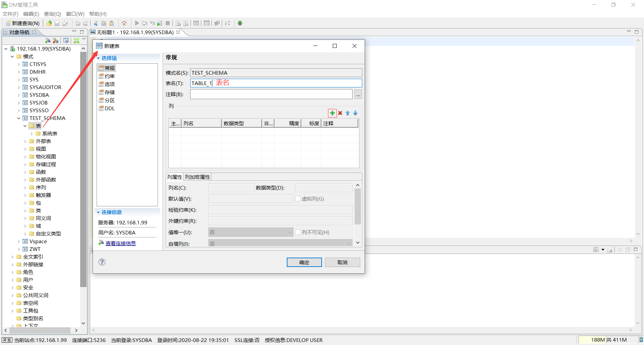
Task: Toggle the 列不可见(H) checkbox
Action: tap(298, 232)
